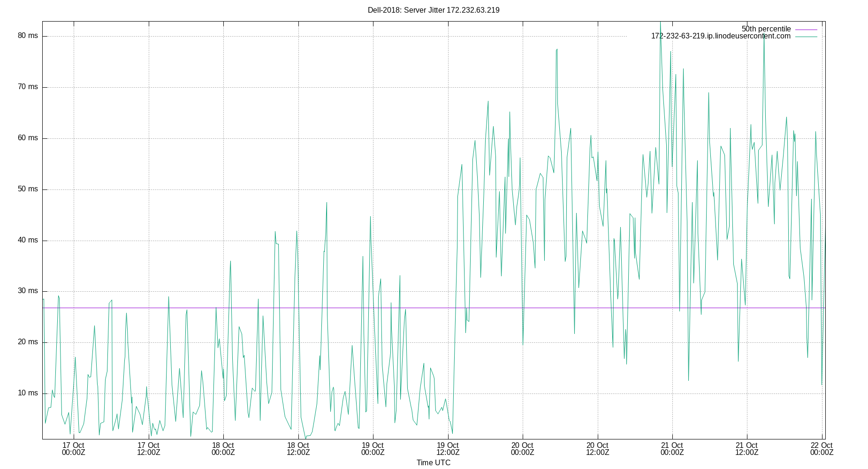Select the "50th percentile" legend label

click(x=766, y=29)
